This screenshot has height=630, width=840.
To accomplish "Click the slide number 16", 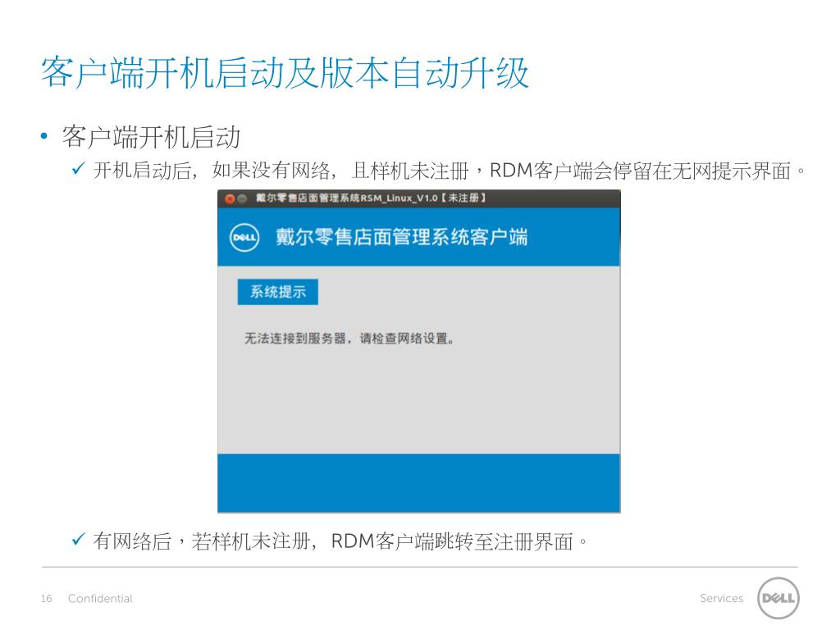I will point(47,598).
